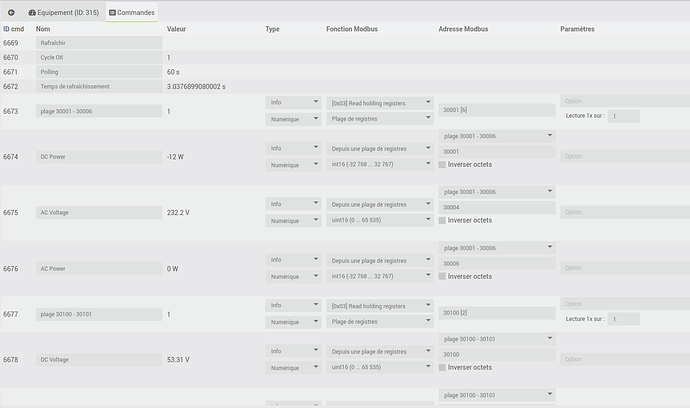
Task: Click the Polling name field
Action: click(x=99, y=72)
